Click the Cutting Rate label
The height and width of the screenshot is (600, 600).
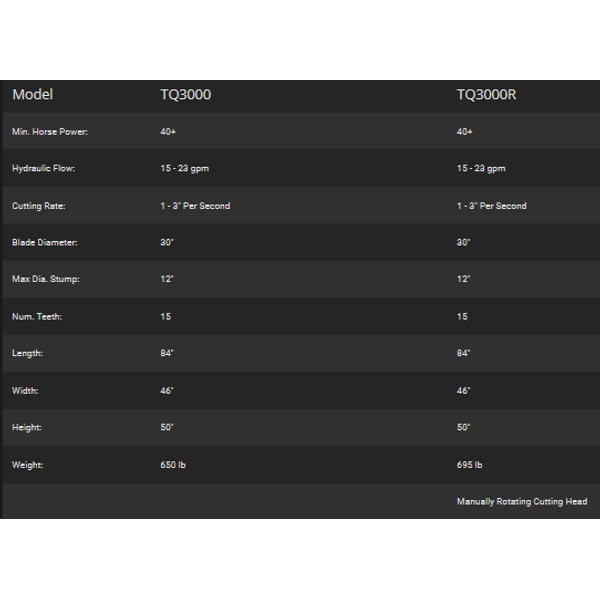pyautogui.click(x=39, y=206)
